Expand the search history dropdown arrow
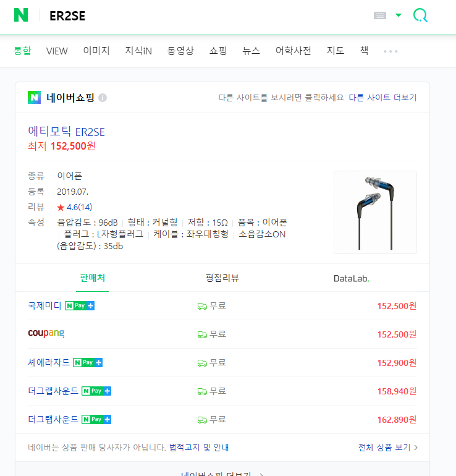The height and width of the screenshot is (476, 456). (399, 15)
